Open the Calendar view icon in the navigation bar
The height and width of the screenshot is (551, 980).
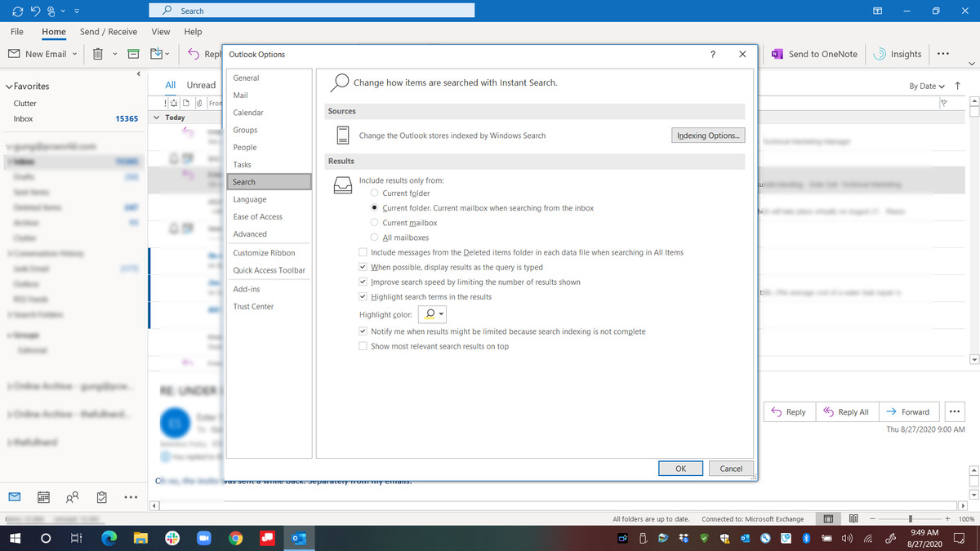pos(44,496)
